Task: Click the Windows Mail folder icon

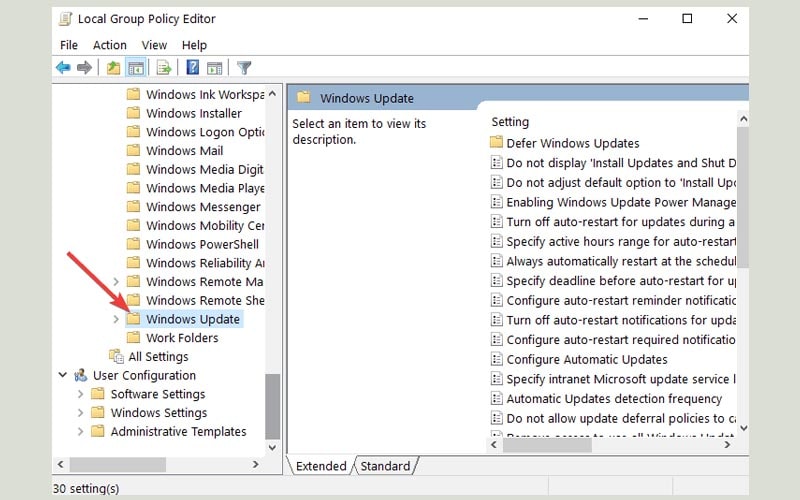Action: (x=133, y=150)
